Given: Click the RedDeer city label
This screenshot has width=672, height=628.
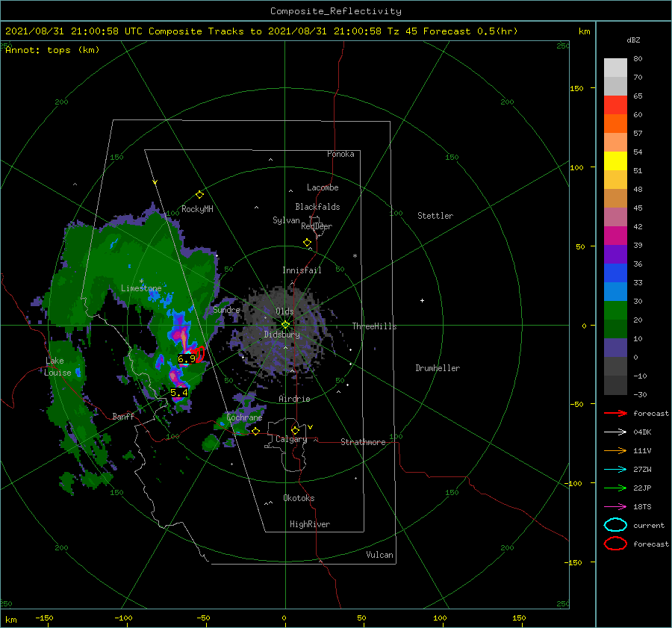Looking at the screenshot, I should (317, 226).
